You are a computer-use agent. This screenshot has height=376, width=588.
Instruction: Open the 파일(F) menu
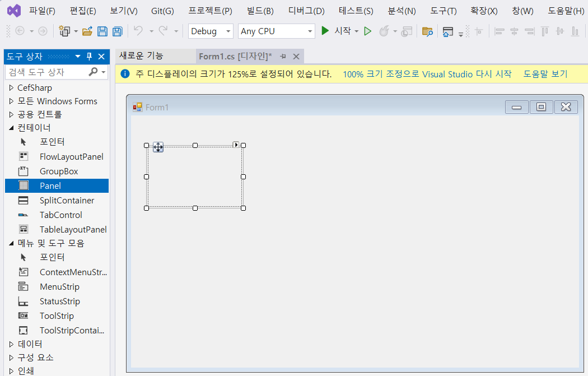click(43, 11)
